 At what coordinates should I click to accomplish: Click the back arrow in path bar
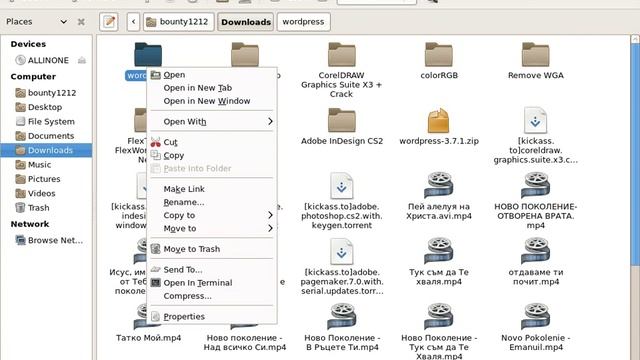click(133, 22)
